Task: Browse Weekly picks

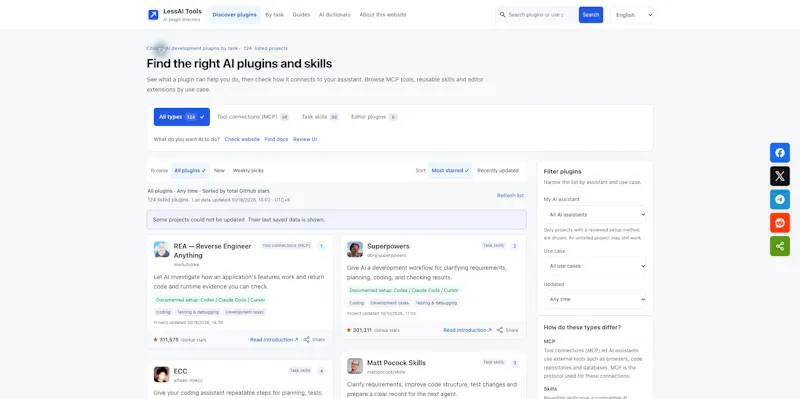Action: tap(248, 170)
